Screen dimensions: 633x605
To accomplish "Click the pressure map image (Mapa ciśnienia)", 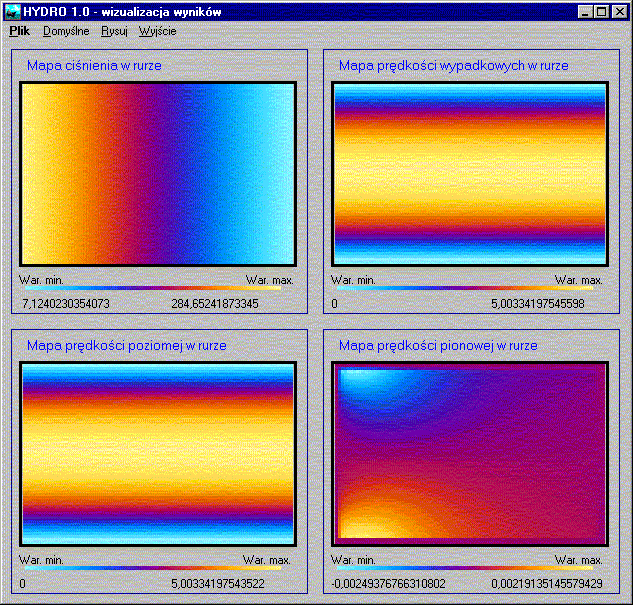I will click(158, 174).
